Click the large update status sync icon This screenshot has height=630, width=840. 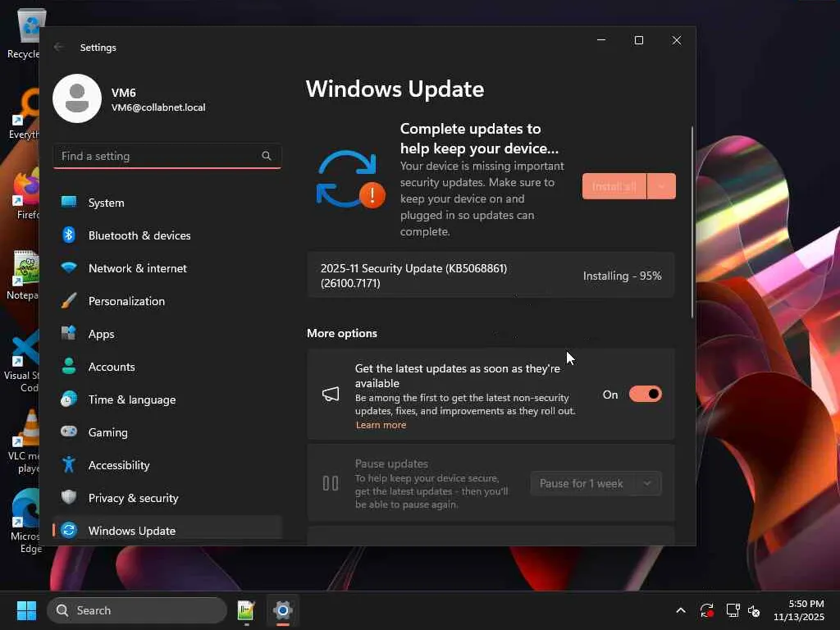click(350, 180)
